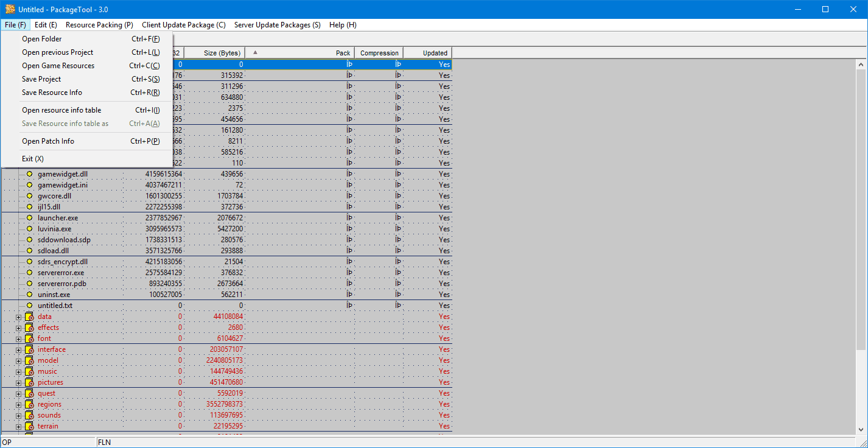Image resolution: width=868 pixels, height=448 pixels.
Task: Select the luvinia.exe file name
Action: 55,229
